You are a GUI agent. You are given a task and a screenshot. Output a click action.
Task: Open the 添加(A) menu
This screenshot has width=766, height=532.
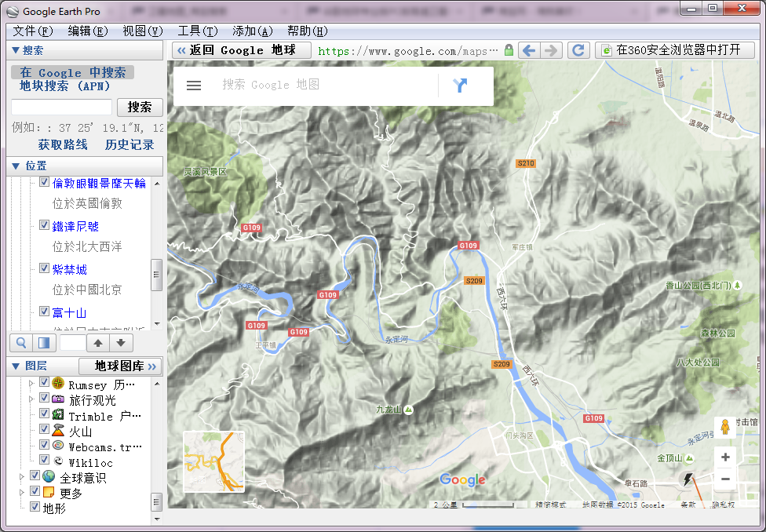point(252,31)
